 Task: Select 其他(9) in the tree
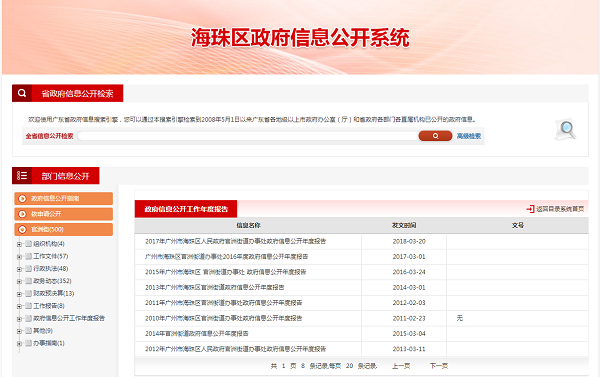(x=43, y=331)
